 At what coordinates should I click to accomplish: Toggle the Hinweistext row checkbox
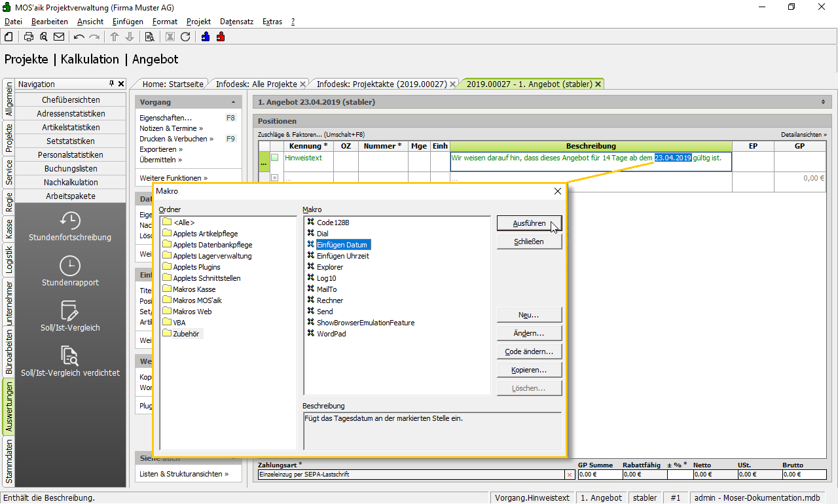(275, 158)
